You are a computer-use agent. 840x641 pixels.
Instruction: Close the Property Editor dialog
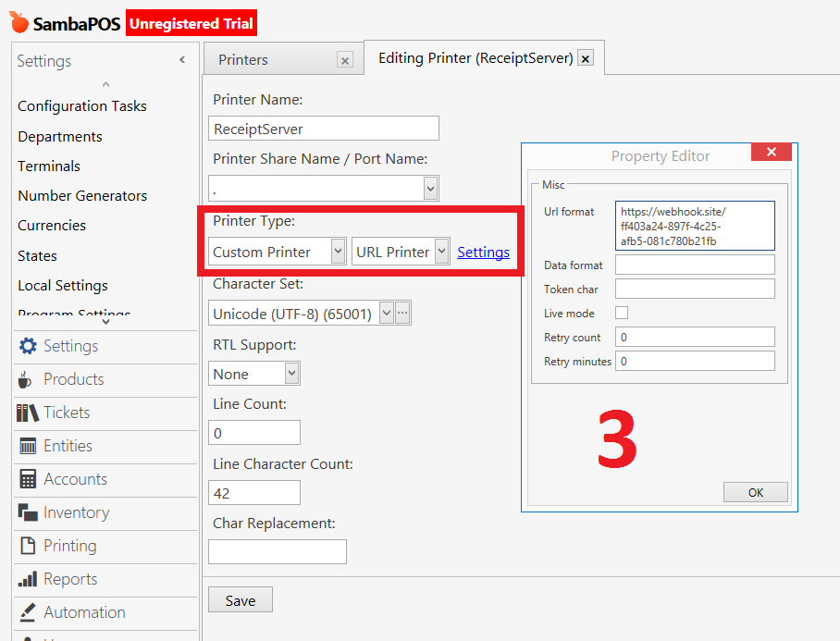(772, 152)
